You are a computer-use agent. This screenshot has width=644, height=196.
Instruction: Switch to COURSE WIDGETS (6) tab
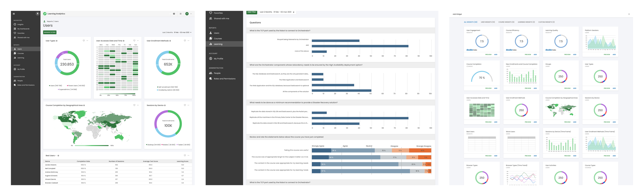pyautogui.click(x=506, y=22)
